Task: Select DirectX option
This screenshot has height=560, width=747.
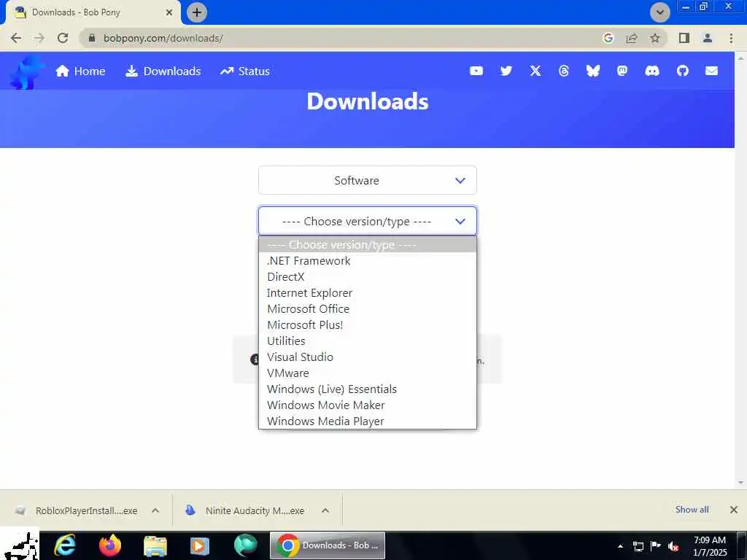Action: pyautogui.click(x=368, y=277)
